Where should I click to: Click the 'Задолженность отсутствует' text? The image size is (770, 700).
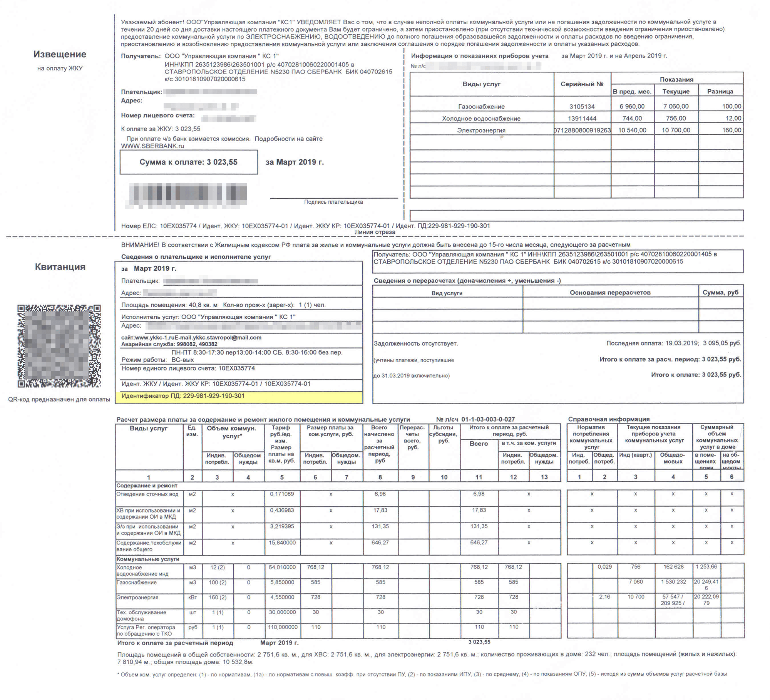pyautogui.click(x=416, y=343)
